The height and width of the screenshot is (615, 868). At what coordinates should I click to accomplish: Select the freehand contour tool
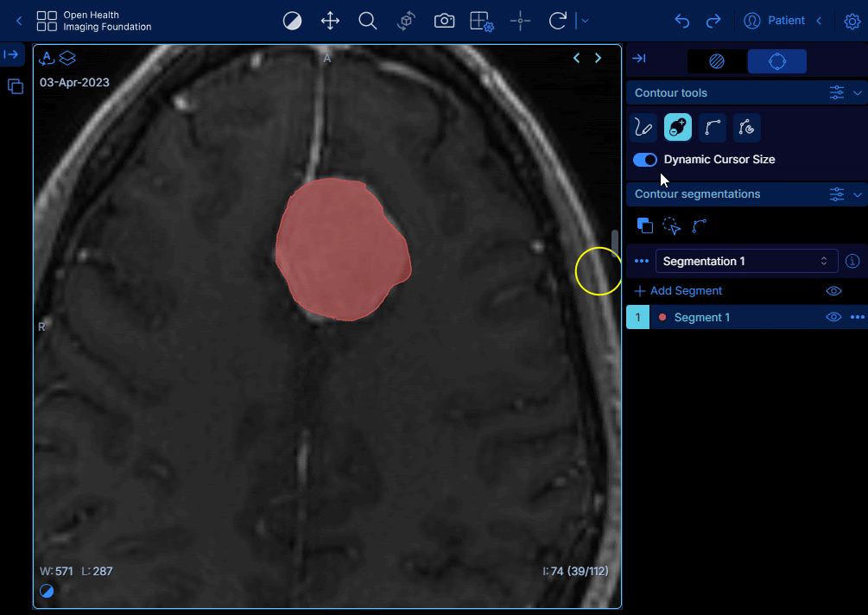[643, 128]
